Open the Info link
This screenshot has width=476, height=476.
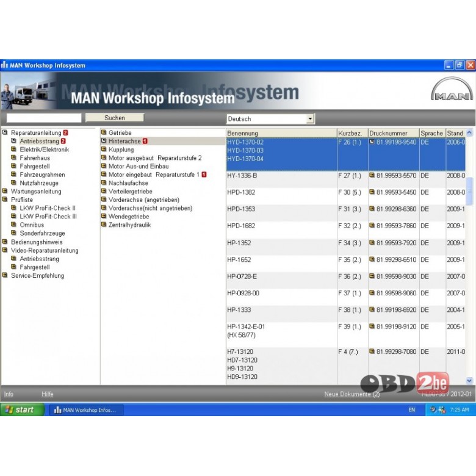(9, 394)
